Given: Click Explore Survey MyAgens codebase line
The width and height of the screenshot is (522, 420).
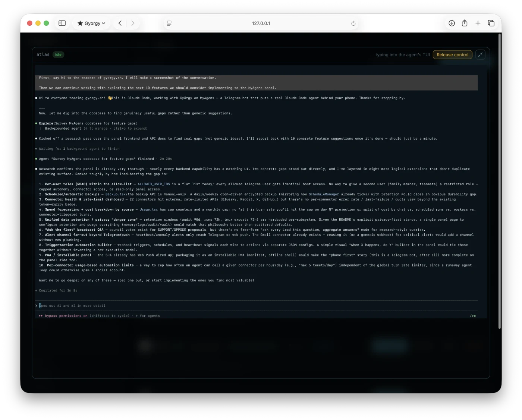Looking at the screenshot, I should pos(88,123).
